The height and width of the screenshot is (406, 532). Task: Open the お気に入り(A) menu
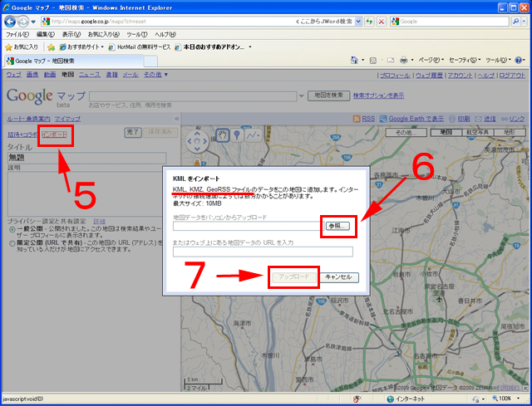103,35
